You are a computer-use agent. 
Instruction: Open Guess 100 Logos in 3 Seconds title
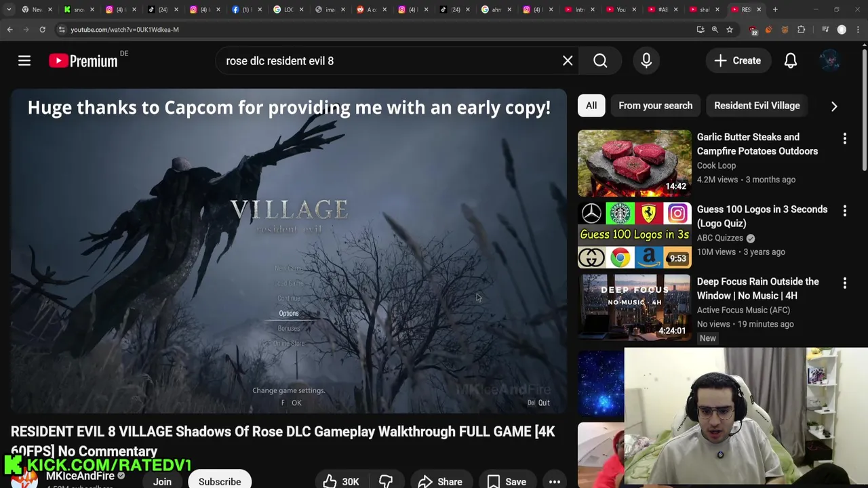762,216
